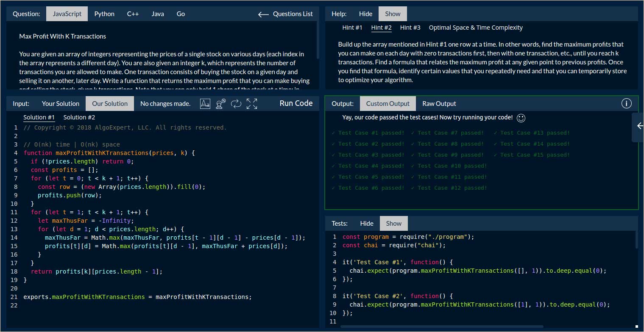Open the Questions List

(293, 14)
